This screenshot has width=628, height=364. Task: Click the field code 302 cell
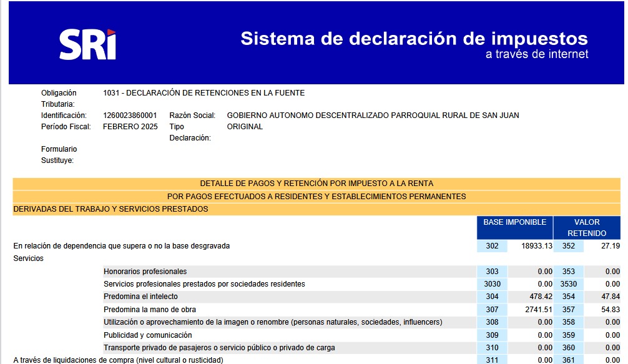point(492,246)
